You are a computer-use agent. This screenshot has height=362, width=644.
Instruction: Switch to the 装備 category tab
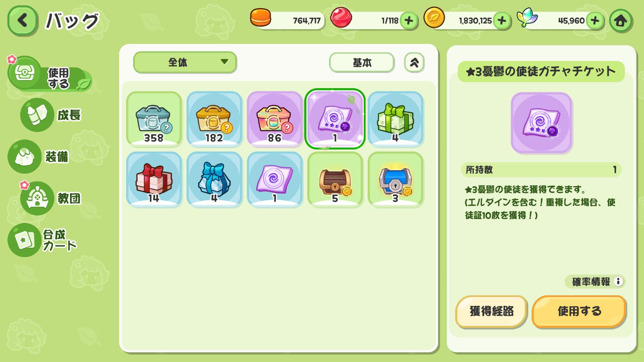(x=40, y=157)
